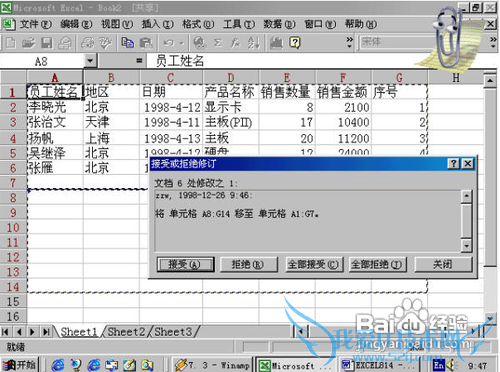This screenshot has width=500, height=372.
Task: Go to next sheet tab arrow
Action: (x=32, y=332)
